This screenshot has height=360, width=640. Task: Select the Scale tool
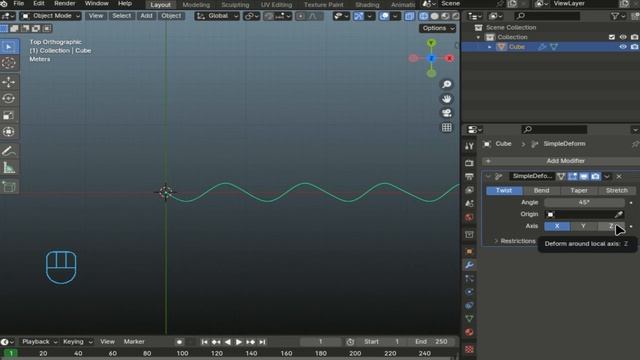(9, 115)
